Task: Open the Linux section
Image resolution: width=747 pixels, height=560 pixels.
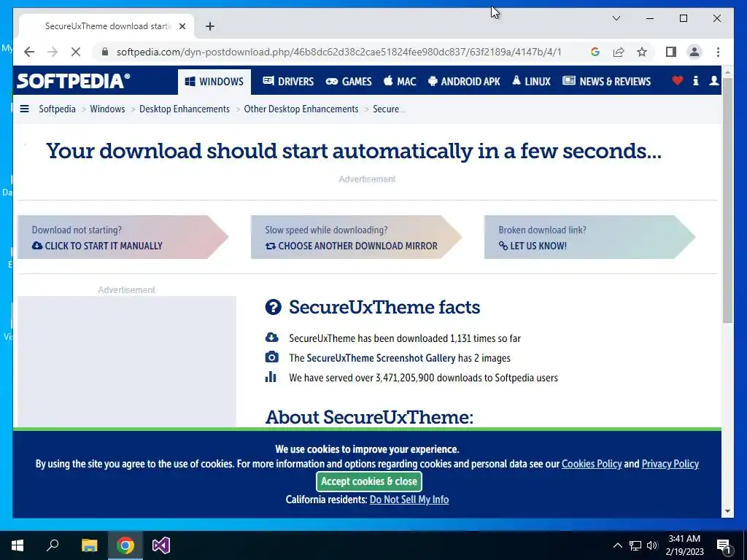Action: tap(531, 82)
